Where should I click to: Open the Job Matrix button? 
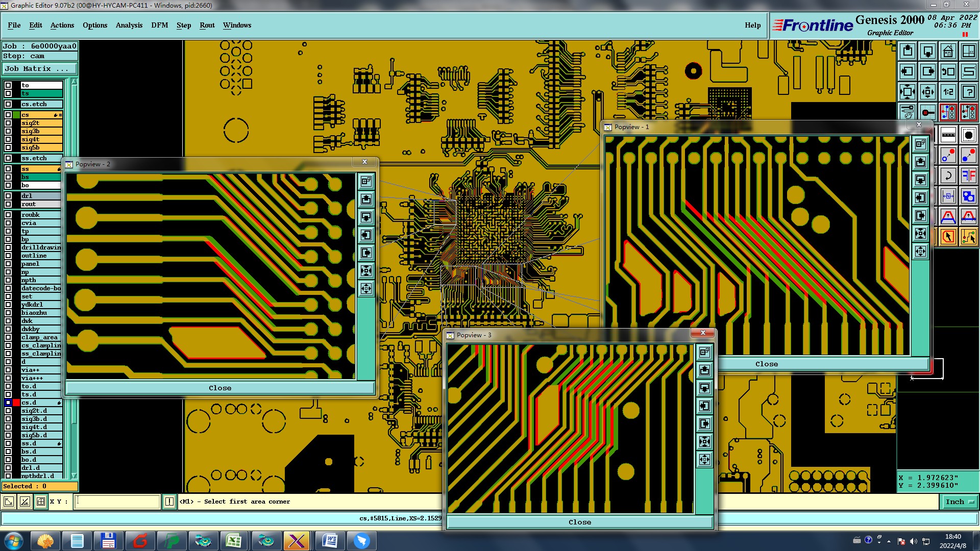39,68
